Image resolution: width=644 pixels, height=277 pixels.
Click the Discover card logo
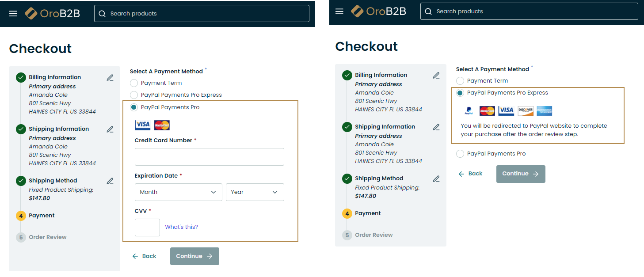tap(526, 111)
